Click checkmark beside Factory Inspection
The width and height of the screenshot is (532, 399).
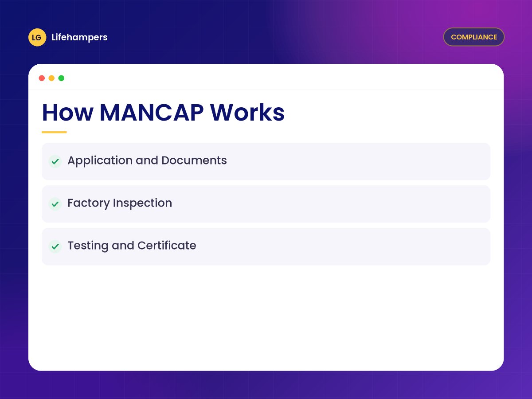(x=55, y=204)
